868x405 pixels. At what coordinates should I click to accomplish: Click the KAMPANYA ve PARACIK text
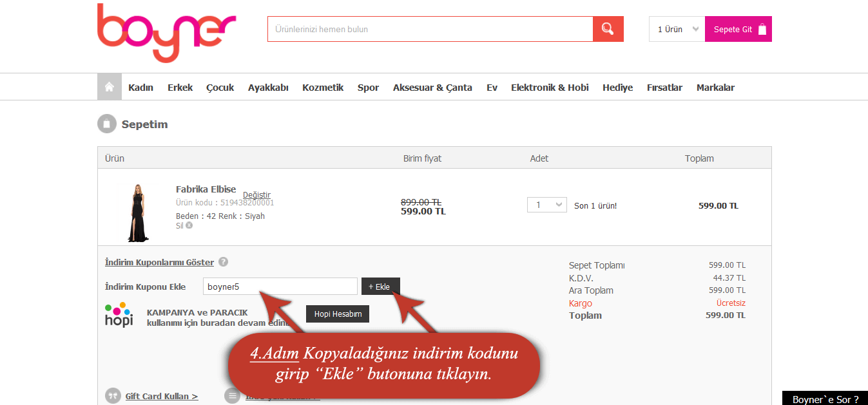197,312
